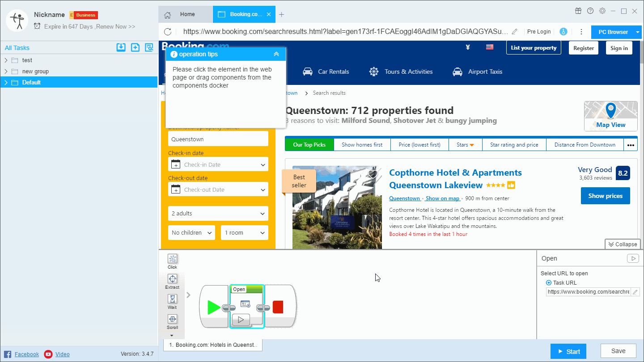Expand the test task group

click(x=6, y=60)
